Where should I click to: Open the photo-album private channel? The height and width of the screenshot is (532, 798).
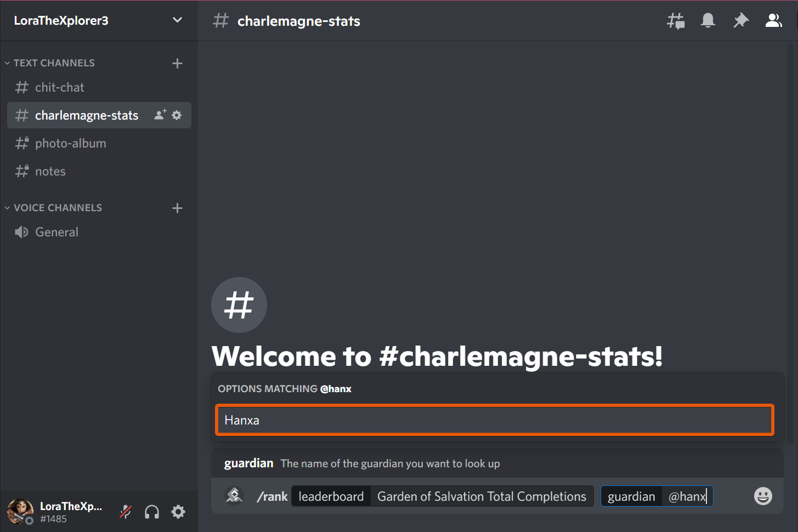(x=99, y=143)
